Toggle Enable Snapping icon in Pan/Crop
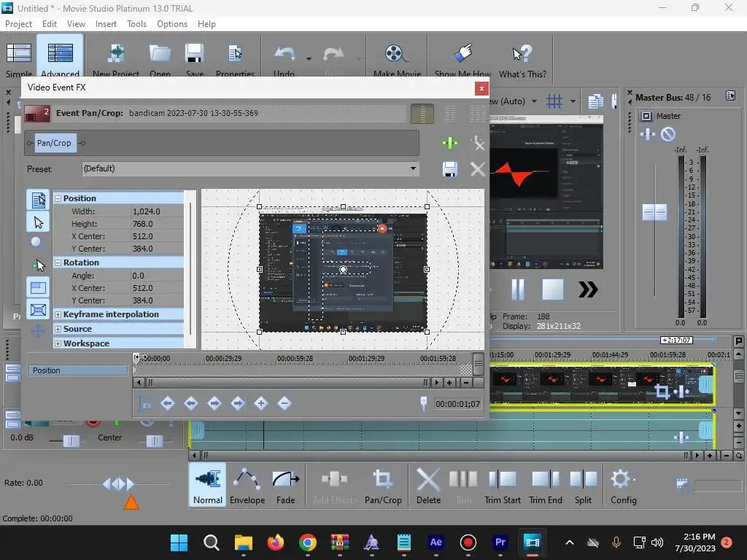 coord(38,265)
